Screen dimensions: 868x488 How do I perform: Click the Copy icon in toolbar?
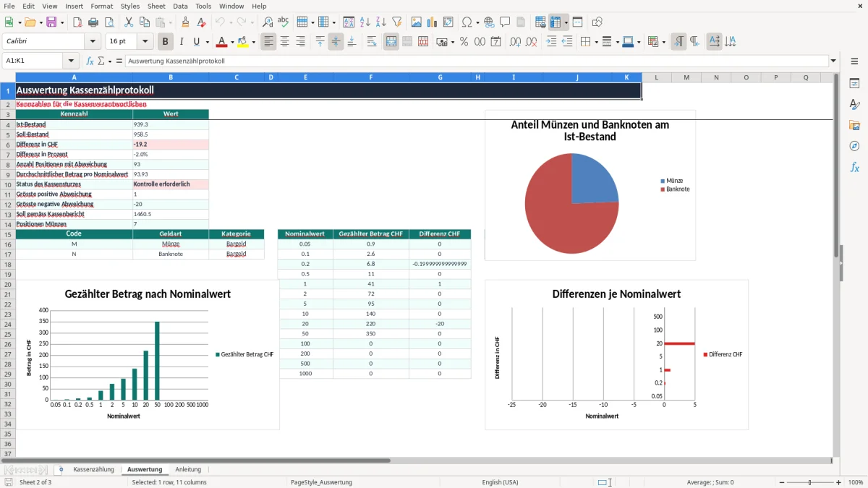(x=145, y=22)
